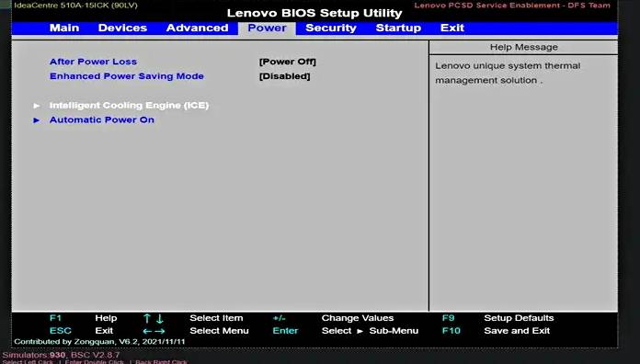Click Lenovo PCSD Service Enablement text
Screen dimensions: 640x364
[512, 6]
